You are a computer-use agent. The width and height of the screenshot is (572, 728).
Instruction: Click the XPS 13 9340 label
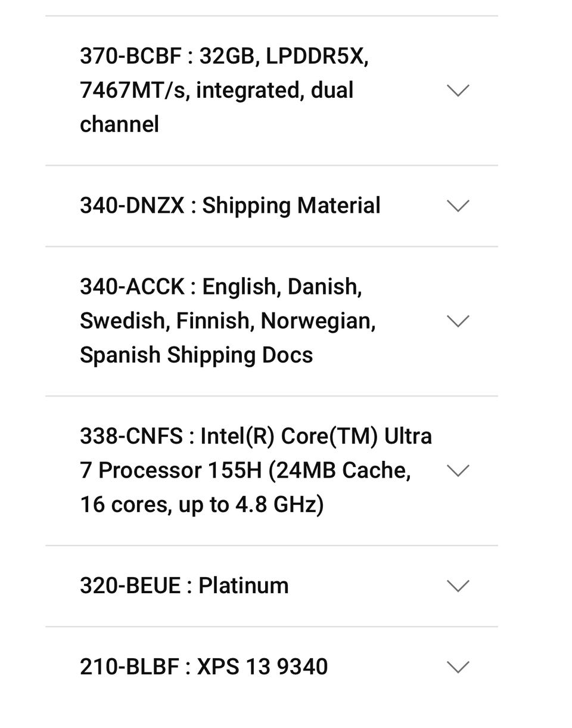tap(262, 667)
